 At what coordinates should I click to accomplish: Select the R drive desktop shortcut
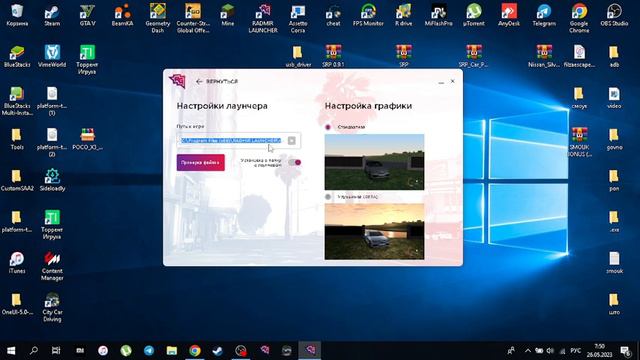point(403,15)
